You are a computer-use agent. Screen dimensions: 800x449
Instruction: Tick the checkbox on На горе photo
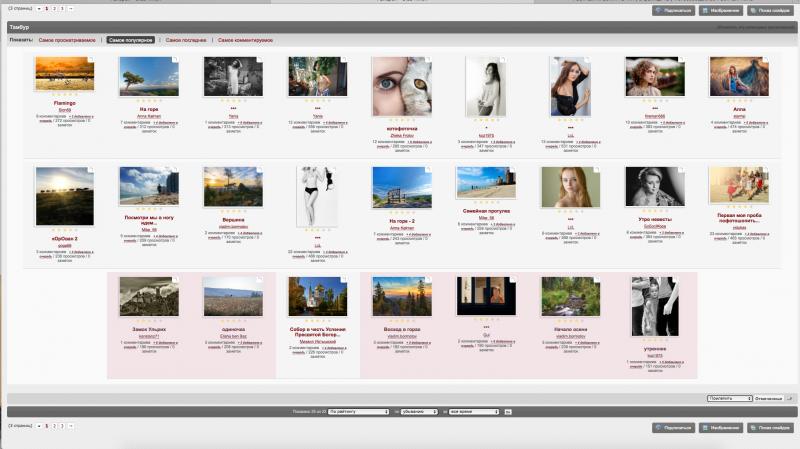[x=175, y=60]
